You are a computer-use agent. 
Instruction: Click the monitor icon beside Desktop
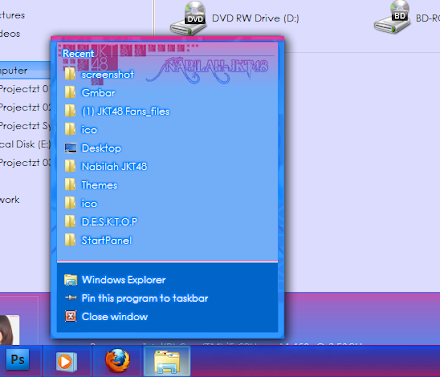[x=70, y=148]
